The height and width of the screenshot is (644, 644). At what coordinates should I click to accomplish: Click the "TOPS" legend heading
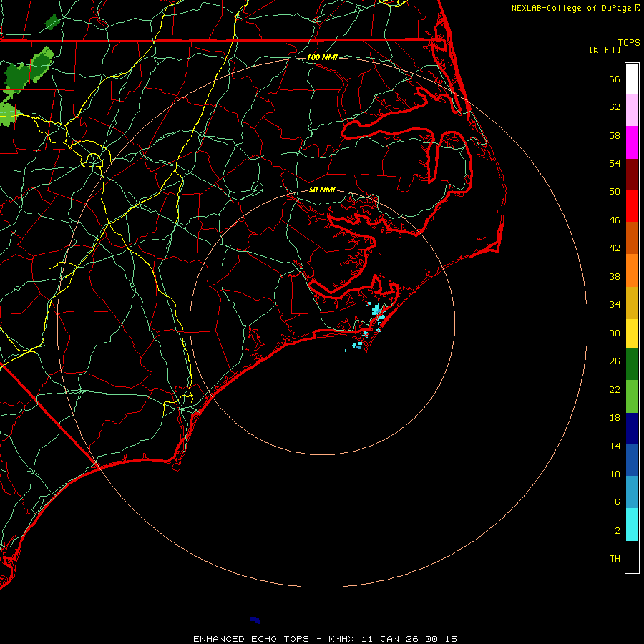[x=629, y=43]
